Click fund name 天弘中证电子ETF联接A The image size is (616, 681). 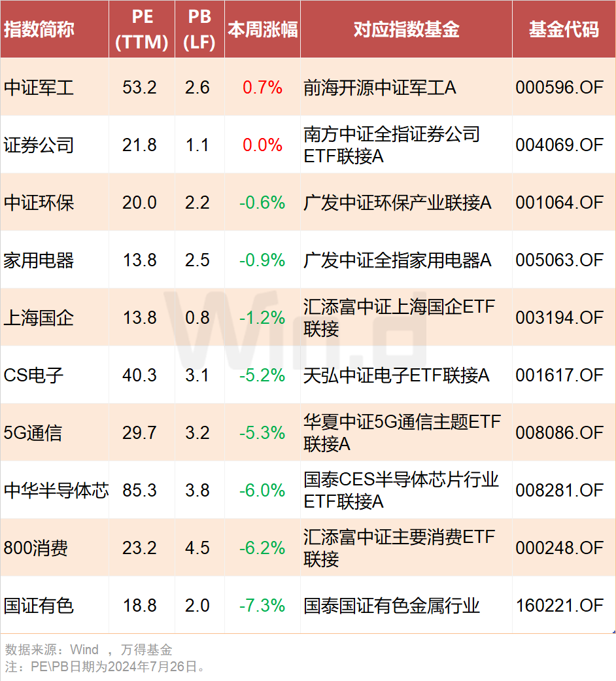click(396, 375)
